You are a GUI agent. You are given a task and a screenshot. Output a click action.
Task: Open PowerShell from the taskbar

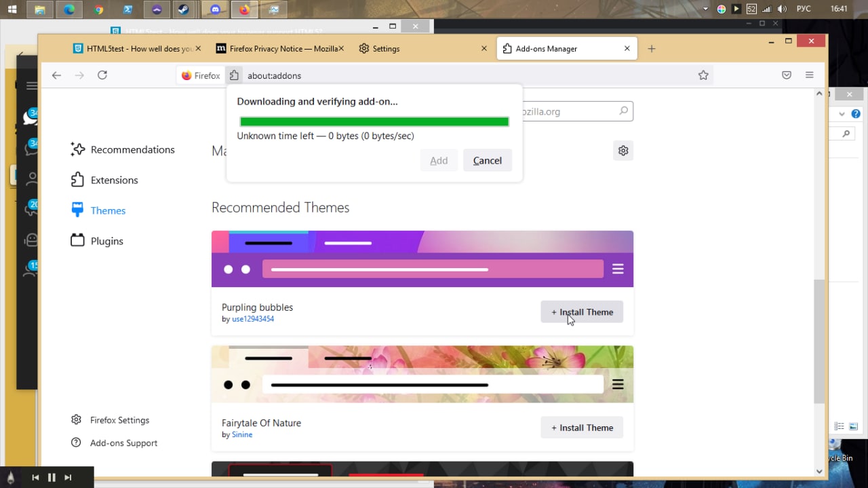pos(127,10)
